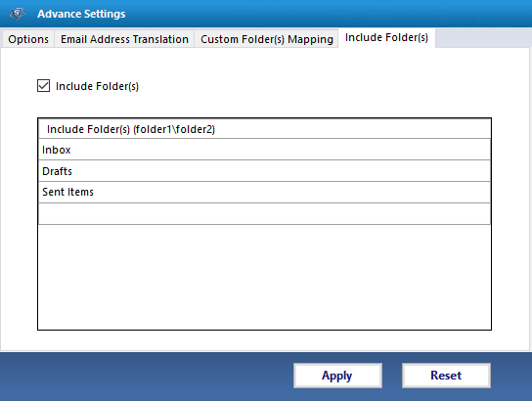Viewport: 532px width, 401px height.
Task: Select the Sent Items folder row
Action: (x=264, y=192)
